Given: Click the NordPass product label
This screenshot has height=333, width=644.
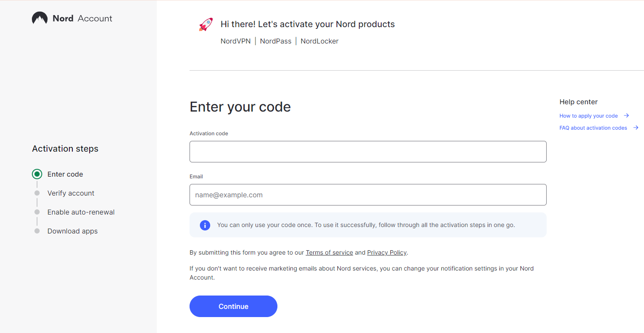Looking at the screenshot, I should click(x=276, y=41).
